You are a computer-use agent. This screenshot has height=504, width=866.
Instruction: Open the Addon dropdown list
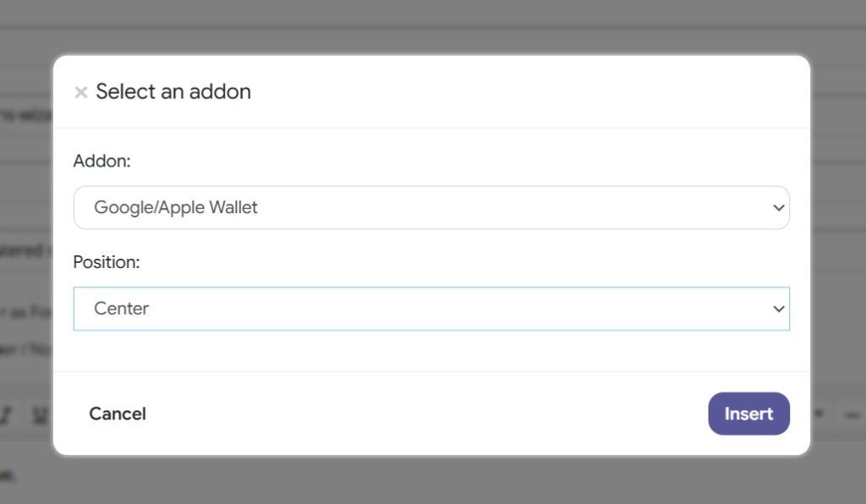point(431,207)
